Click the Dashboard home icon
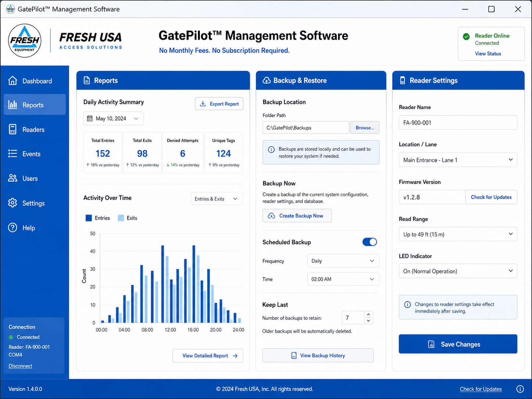Image resolution: width=532 pixels, height=399 pixels. coord(12,81)
